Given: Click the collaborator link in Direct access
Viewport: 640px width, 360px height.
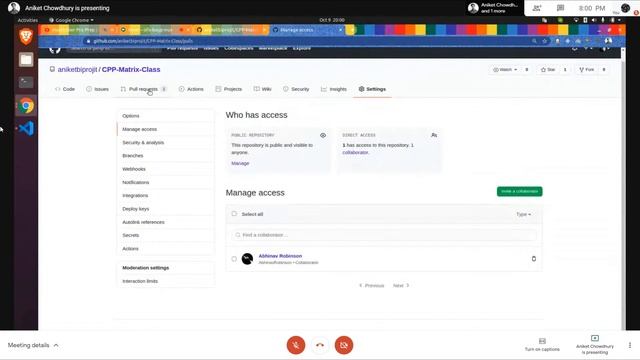Looking at the screenshot, I should 355,152.
